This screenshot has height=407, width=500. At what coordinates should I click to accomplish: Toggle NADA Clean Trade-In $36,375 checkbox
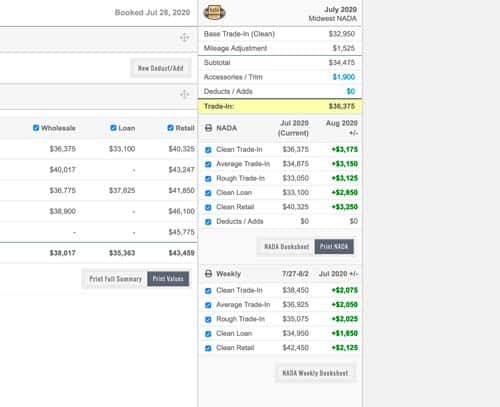pyautogui.click(x=208, y=150)
